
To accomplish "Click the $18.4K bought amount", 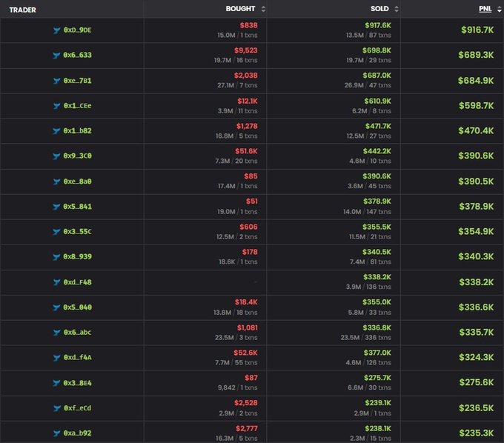I will 246,302.
